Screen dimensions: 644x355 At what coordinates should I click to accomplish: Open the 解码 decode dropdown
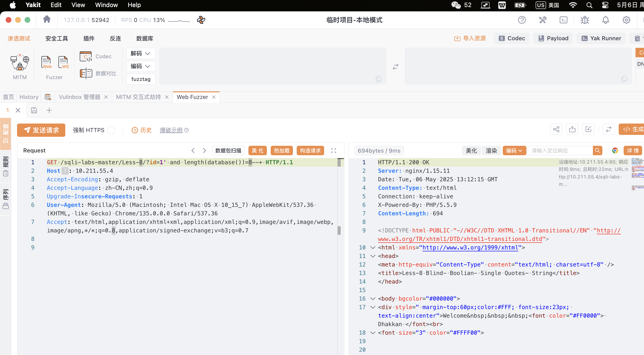click(141, 53)
